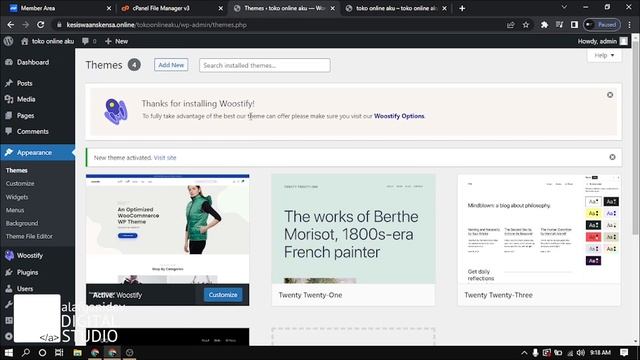Open Cortana circle in taskbar
Screen dimensions: 640x360
42,353
